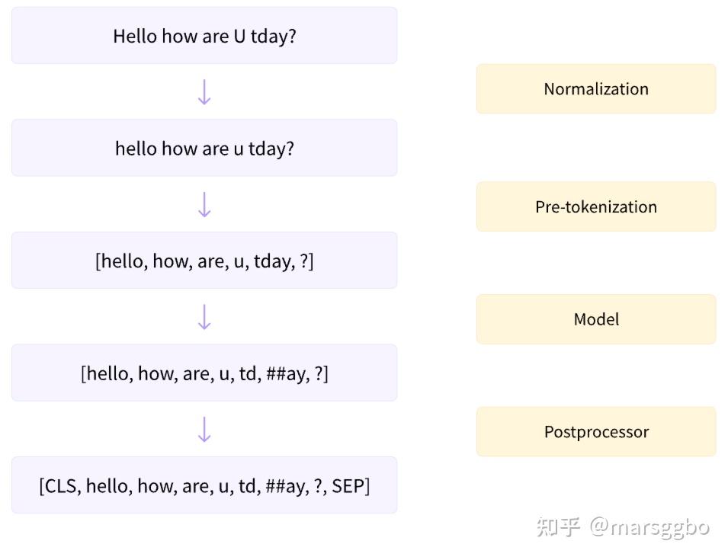This screenshot has height=560, width=728.
Task: Click the Zhihu logo watermark
Action: coord(559,526)
